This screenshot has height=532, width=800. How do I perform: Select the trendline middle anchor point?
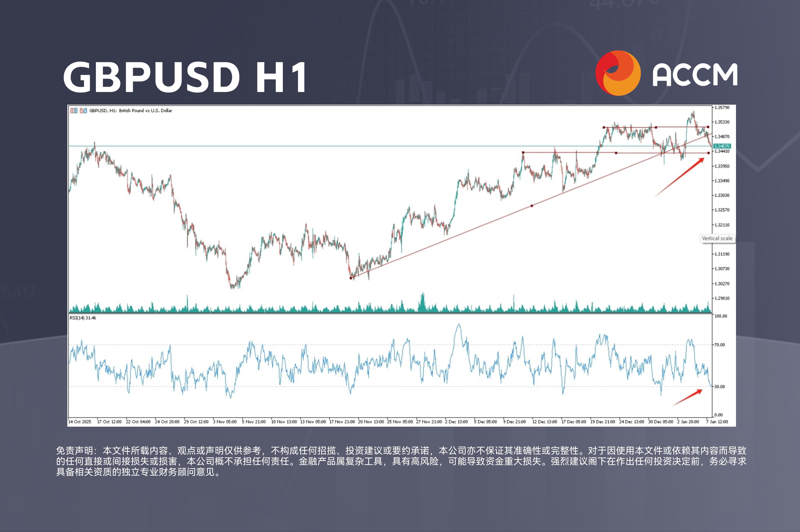532,206
